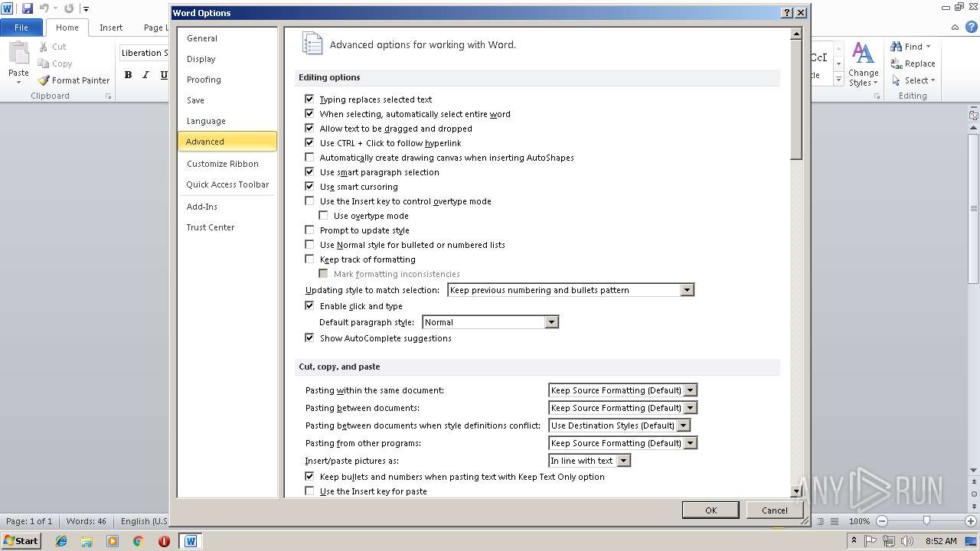Image resolution: width=980 pixels, height=551 pixels.
Task: Click the Replace icon in Editing group
Action: coord(897,64)
